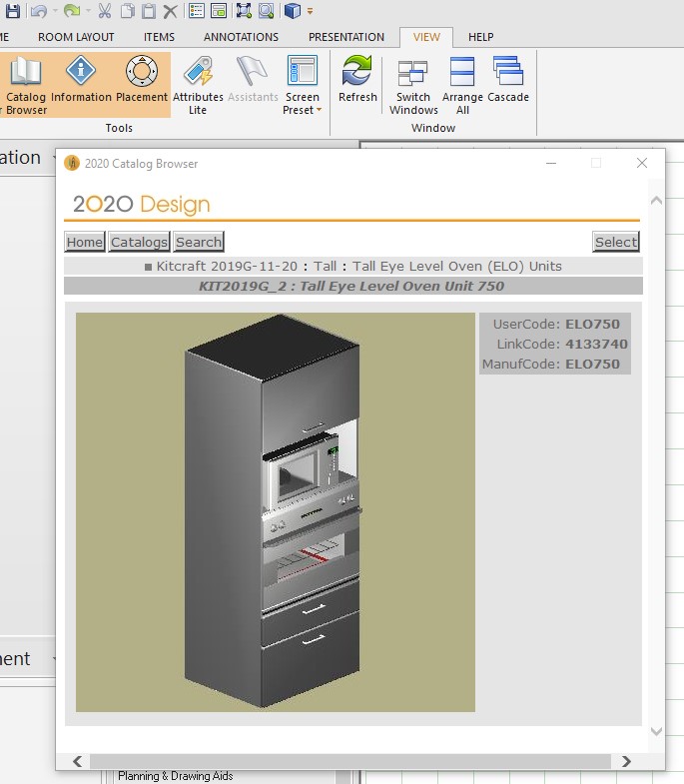Viewport: 684px width, 784px height.
Task: Click the item list icon in quick toolbar
Action: [197, 11]
